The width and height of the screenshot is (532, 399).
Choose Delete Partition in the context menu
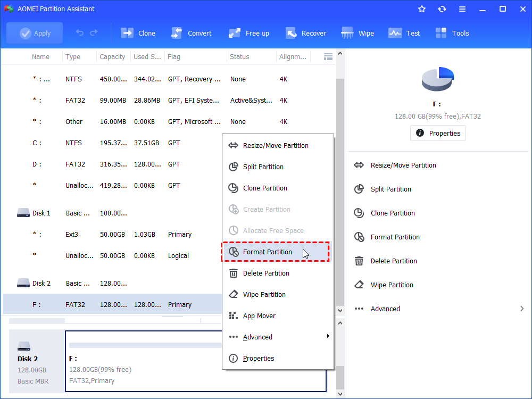[x=268, y=273]
